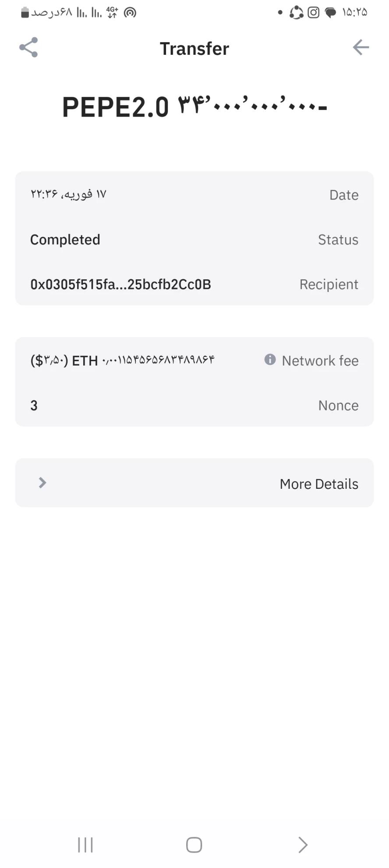Screen dimensions: 389x868
Task: Open recent apps navigation button
Action: (85, 845)
